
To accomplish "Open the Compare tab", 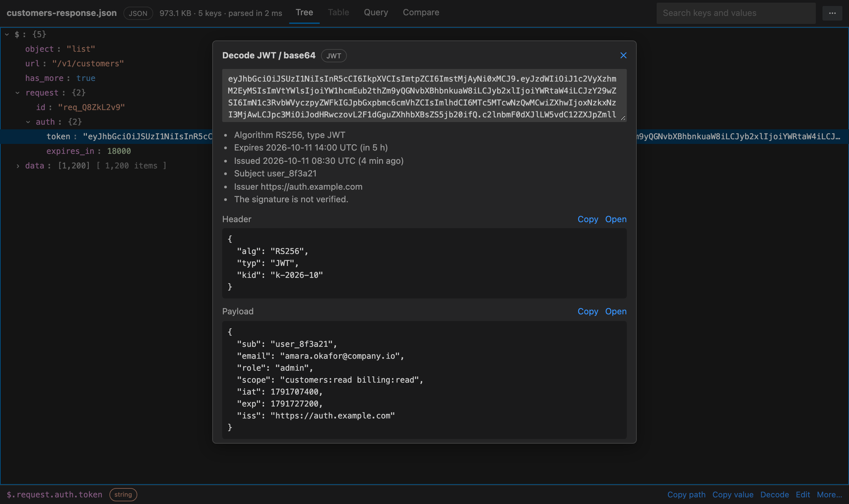I will [x=421, y=13].
